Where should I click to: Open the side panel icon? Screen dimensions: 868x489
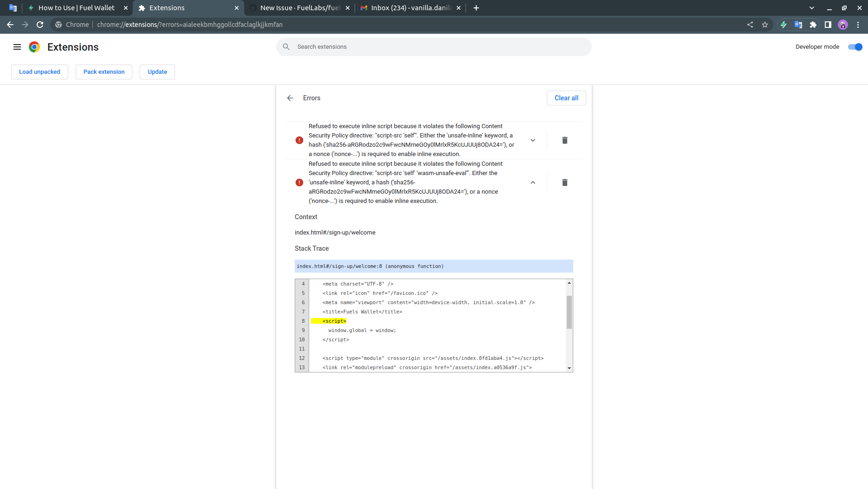pos(828,25)
